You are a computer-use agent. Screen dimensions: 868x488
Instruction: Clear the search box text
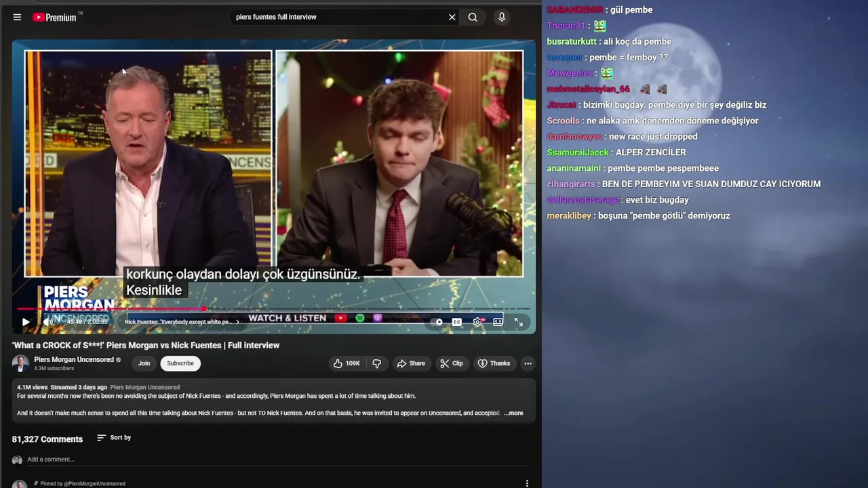[x=452, y=17]
